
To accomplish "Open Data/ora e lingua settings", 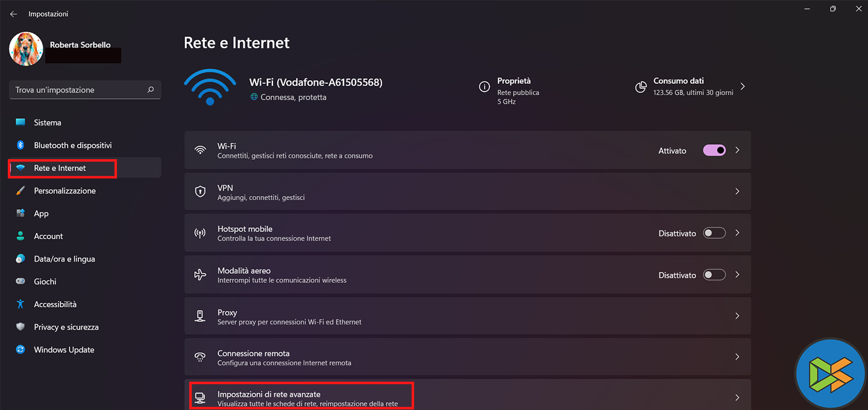I will click(64, 259).
